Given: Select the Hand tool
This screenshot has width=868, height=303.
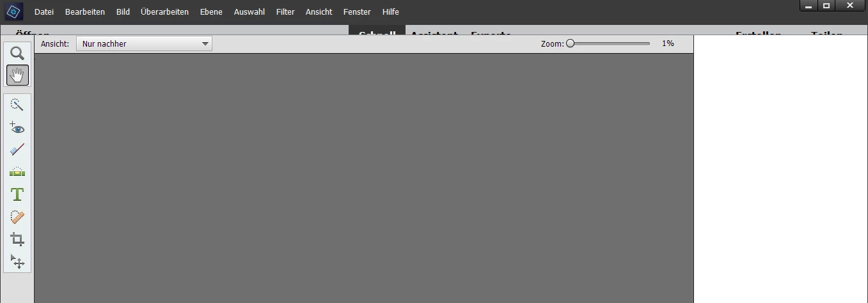Looking at the screenshot, I should 17,75.
